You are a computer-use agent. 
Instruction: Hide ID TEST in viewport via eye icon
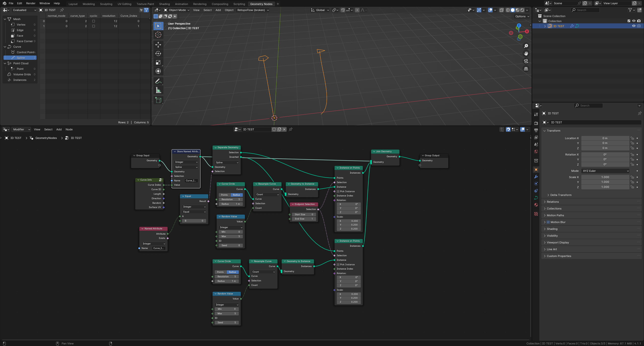click(634, 26)
